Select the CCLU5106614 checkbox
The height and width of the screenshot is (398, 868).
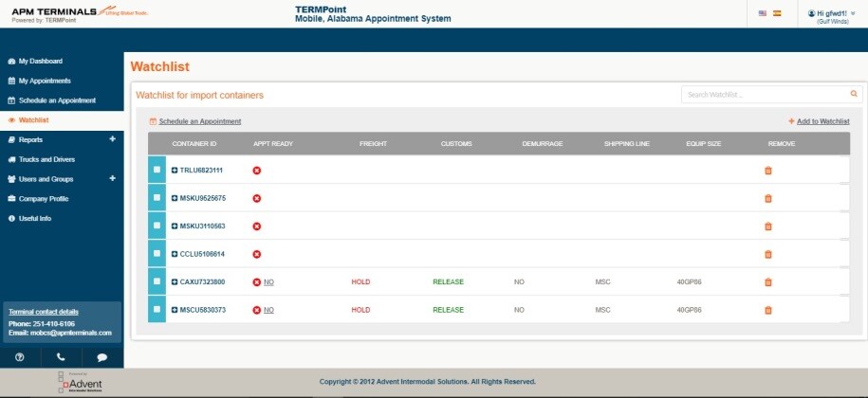point(157,254)
